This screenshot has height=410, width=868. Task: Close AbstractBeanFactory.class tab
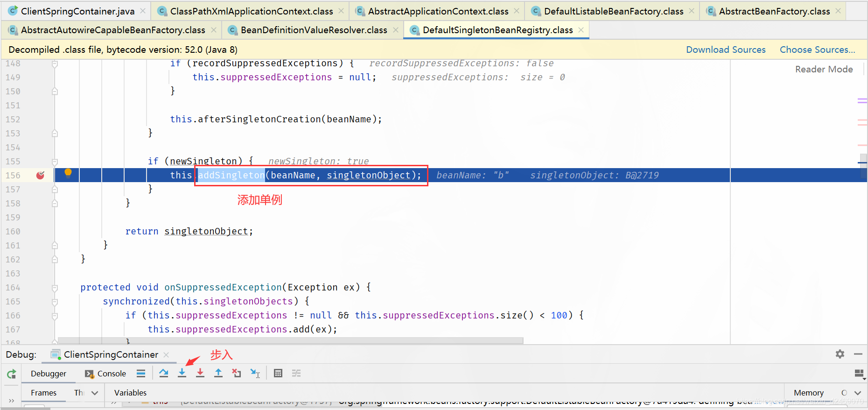838,11
